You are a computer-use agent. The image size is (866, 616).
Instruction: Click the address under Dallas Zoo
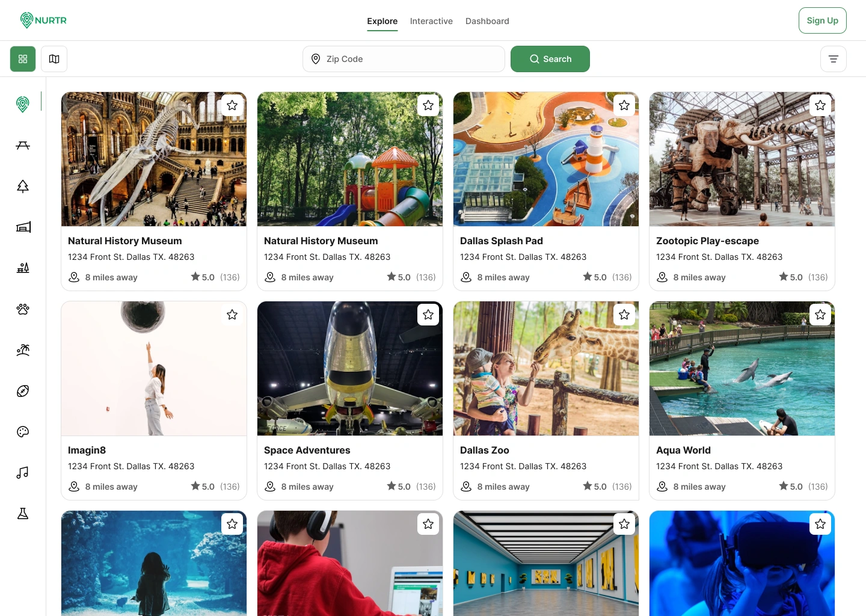[523, 466]
